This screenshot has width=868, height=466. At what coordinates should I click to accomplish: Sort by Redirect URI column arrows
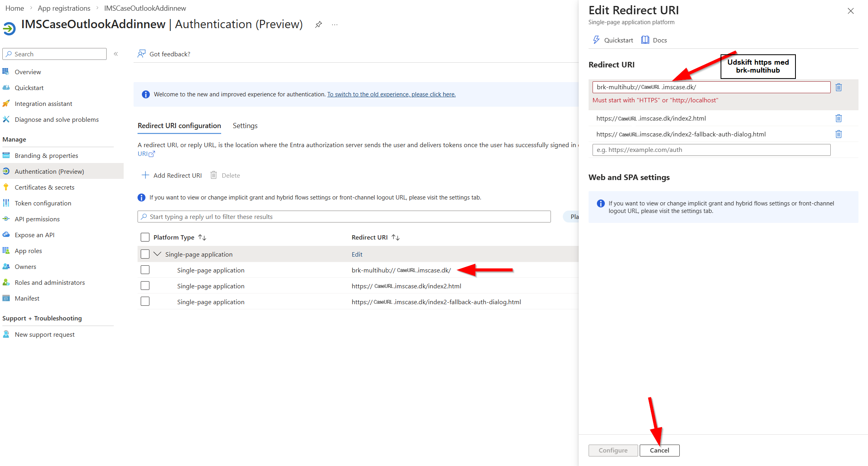click(396, 237)
